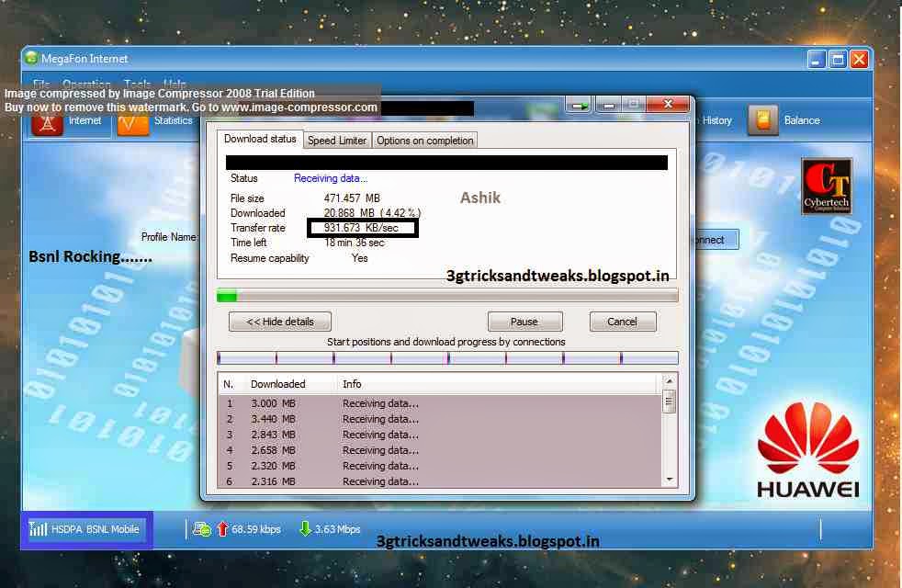Select connection row 2 with 3.440 MB

pos(440,419)
